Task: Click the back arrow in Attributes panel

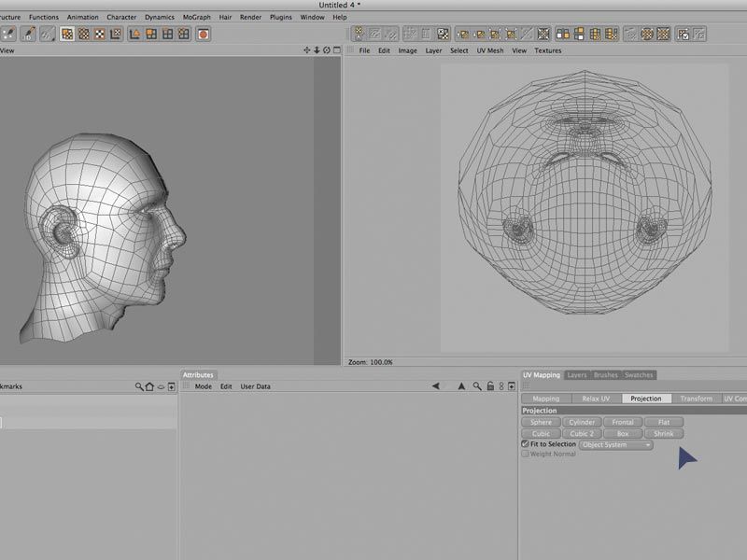Action: [436, 386]
